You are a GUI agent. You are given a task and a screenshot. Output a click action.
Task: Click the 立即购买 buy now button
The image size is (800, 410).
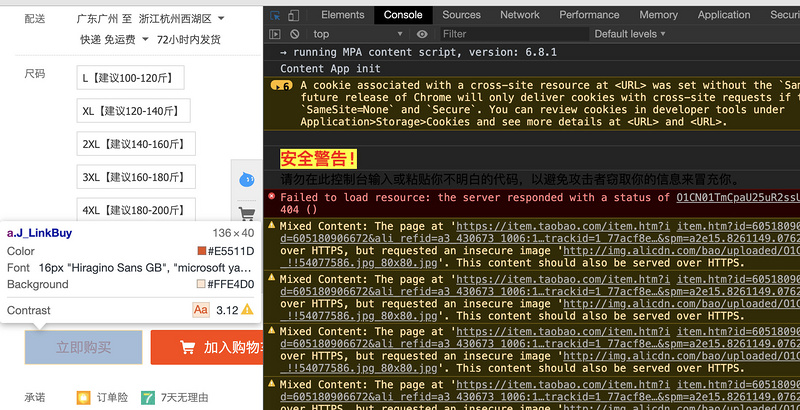[x=84, y=348]
